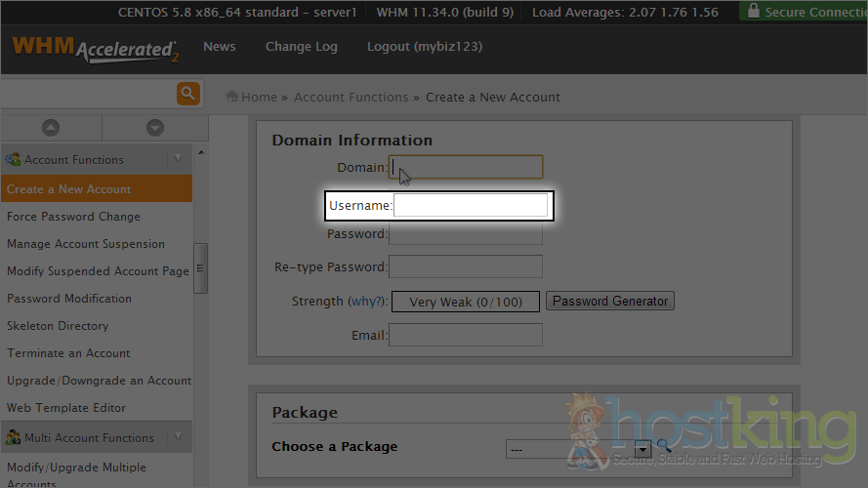This screenshot has height=488, width=868.
Task: Open the Change Log menu item
Action: pos(301,47)
